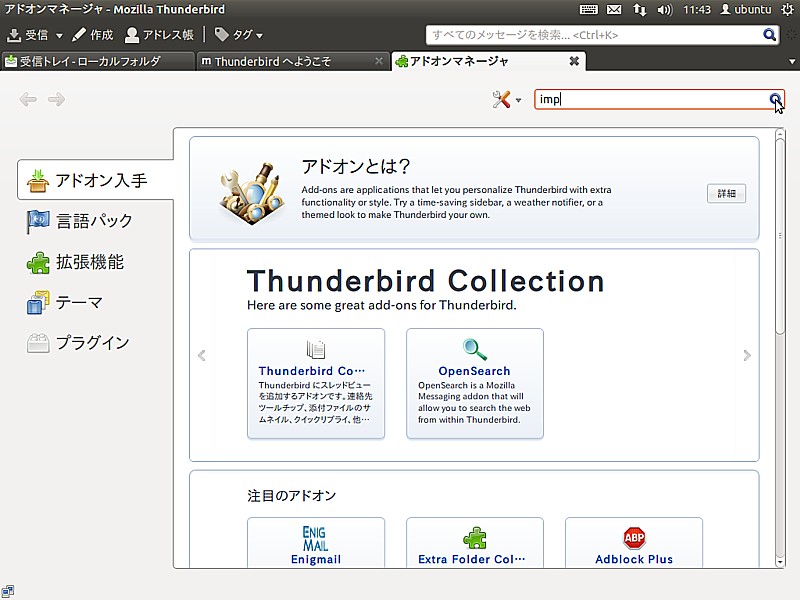Viewport: 800px width, 600px height.
Task: Open the power session menu icon
Action: [x=787, y=9]
